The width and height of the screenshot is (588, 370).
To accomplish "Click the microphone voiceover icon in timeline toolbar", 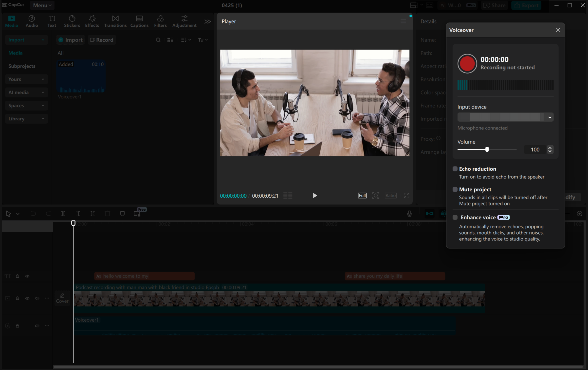I will pyautogui.click(x=409, y=214).
